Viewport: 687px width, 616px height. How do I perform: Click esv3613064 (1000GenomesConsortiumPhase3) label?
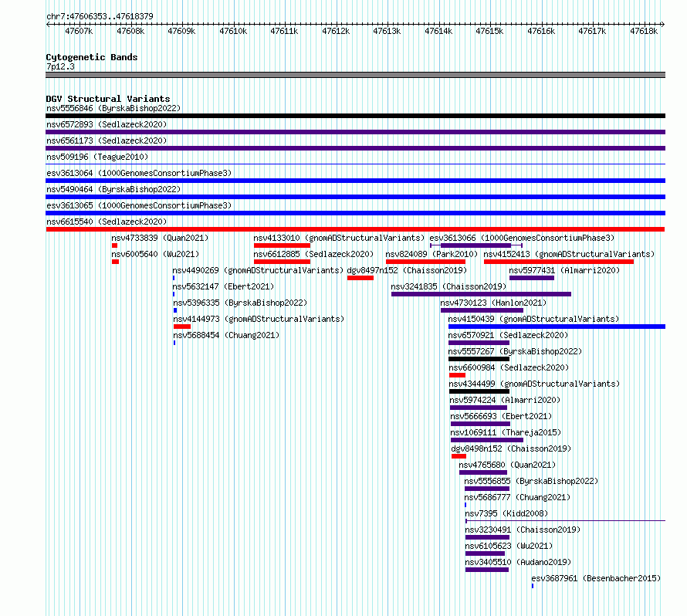coord(139,173)
